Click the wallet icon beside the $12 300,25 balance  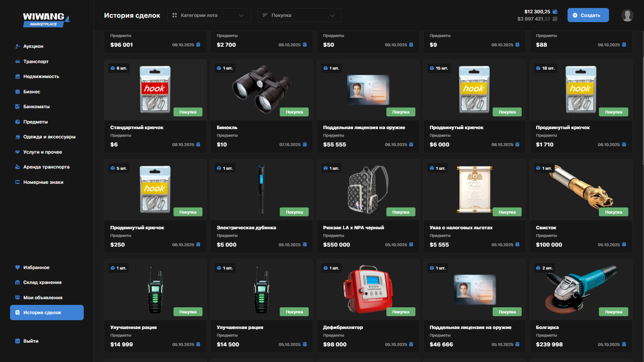pyautogui.click(x=555, y=11)
